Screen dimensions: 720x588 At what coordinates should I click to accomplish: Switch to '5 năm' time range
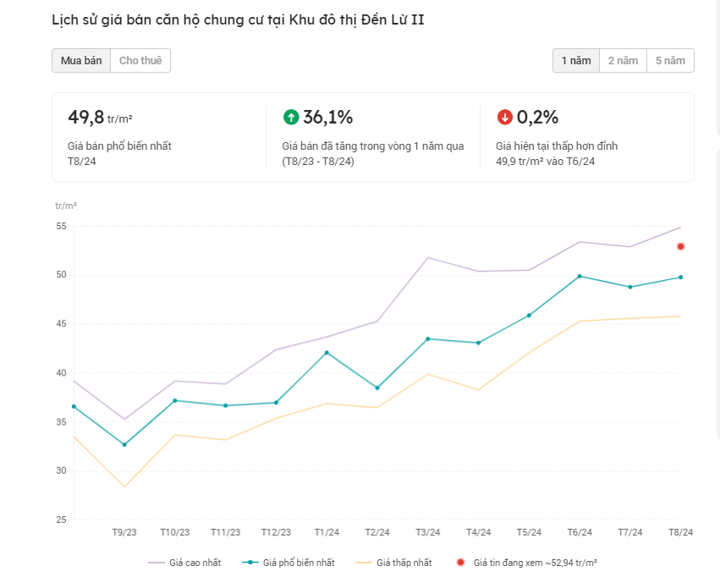670,61
